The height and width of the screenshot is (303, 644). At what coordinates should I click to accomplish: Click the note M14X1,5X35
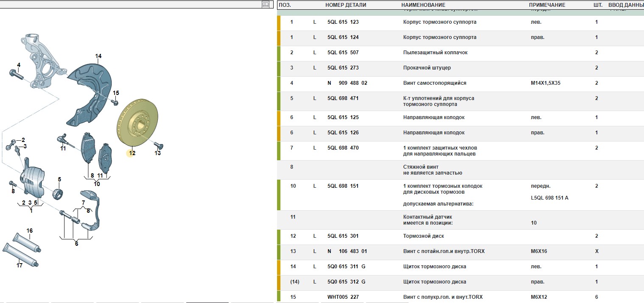coord(546,83)
